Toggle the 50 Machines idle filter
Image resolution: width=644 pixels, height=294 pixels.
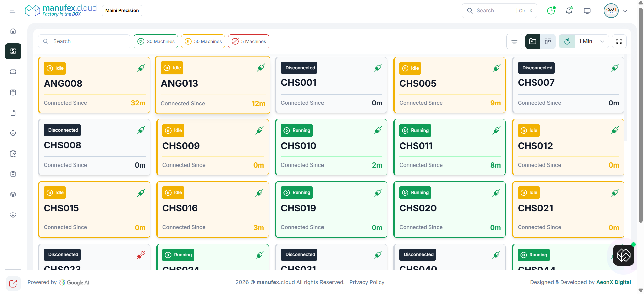(x=203, y=41)
